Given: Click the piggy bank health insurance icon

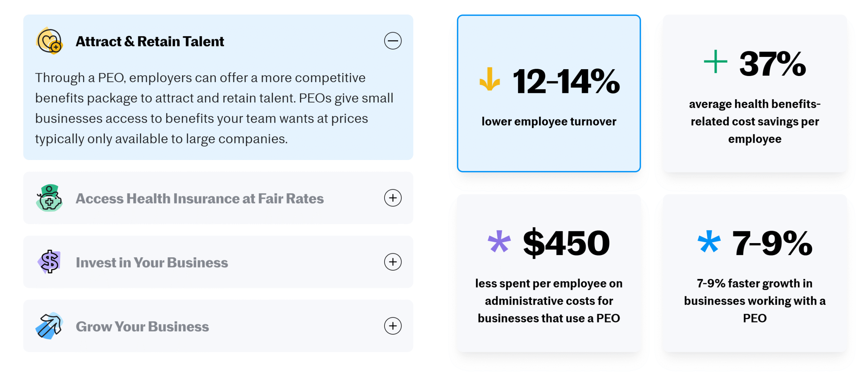Looking at the screenshot, I should tap(50, 198).
